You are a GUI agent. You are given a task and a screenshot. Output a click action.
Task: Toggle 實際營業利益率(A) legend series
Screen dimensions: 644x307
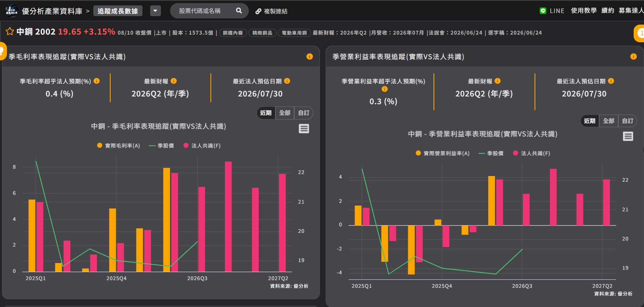tap(443, 153)
